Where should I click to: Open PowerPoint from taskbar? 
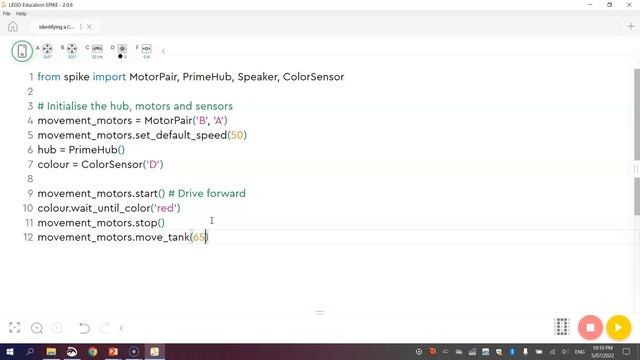pyautogui.click(x=113, y=351)
